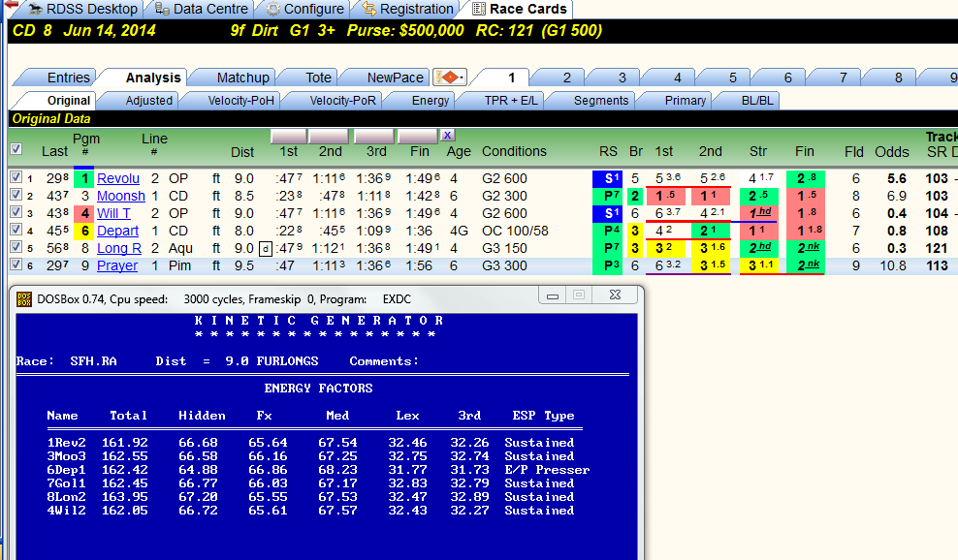958x560 pixels.
Task: Click 'E/P Presser' in the DOSBox window
Action: [x=547, y=470]
